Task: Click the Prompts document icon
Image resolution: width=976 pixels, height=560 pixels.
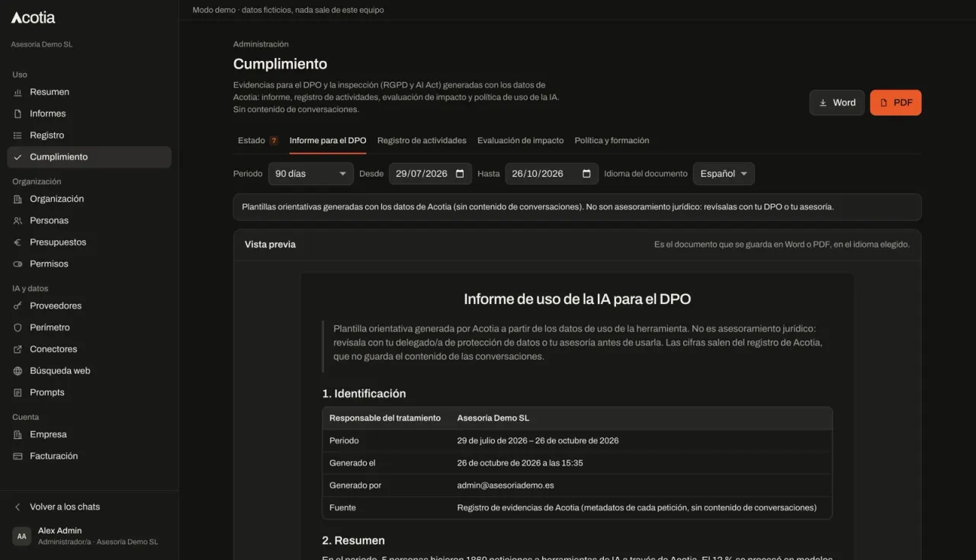Action: tap(18, 393)
